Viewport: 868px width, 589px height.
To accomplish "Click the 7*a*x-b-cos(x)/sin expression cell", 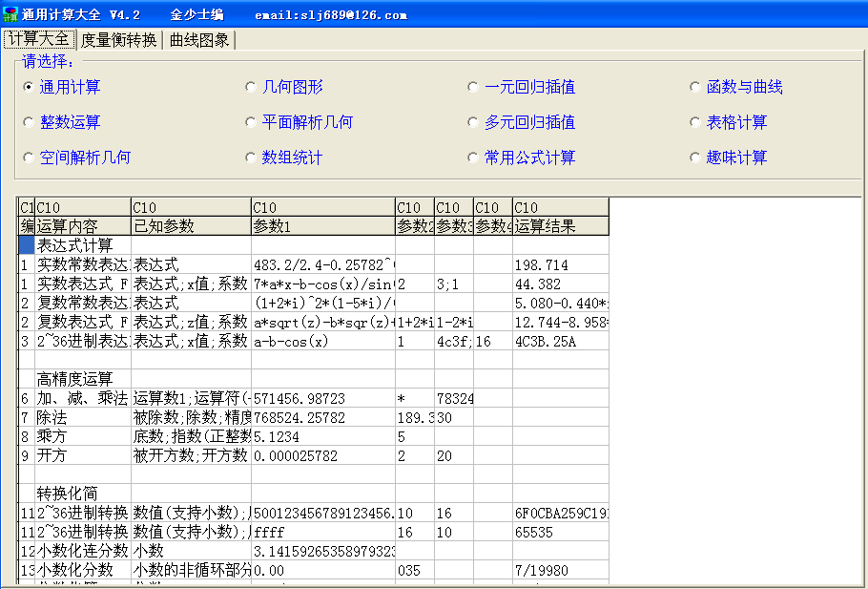I will [323, 284].
